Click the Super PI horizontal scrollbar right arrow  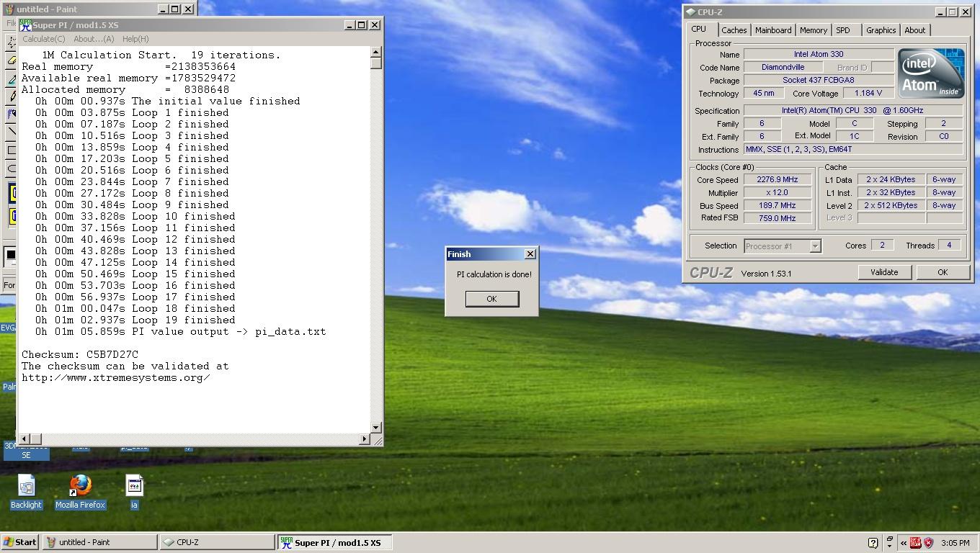pos(365,439)
